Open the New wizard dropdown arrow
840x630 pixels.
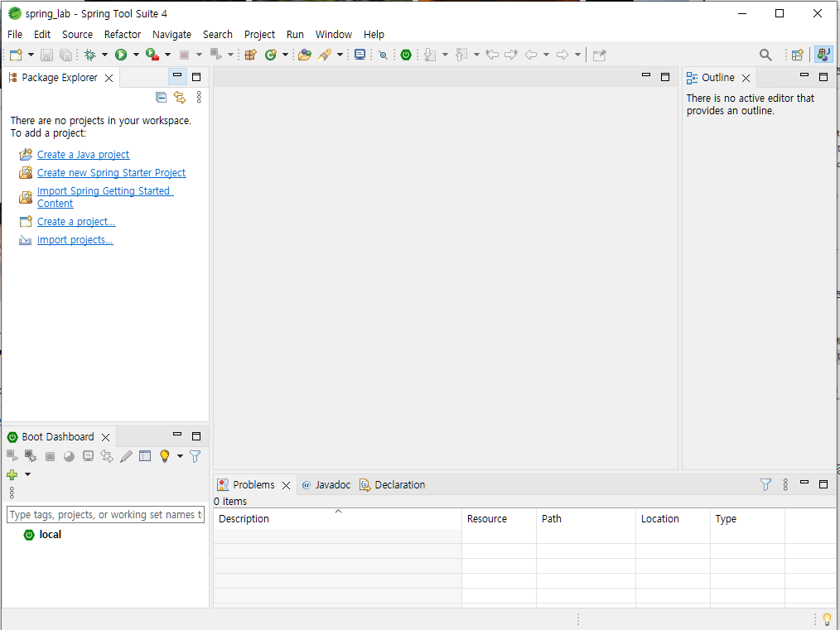[31, 55]
